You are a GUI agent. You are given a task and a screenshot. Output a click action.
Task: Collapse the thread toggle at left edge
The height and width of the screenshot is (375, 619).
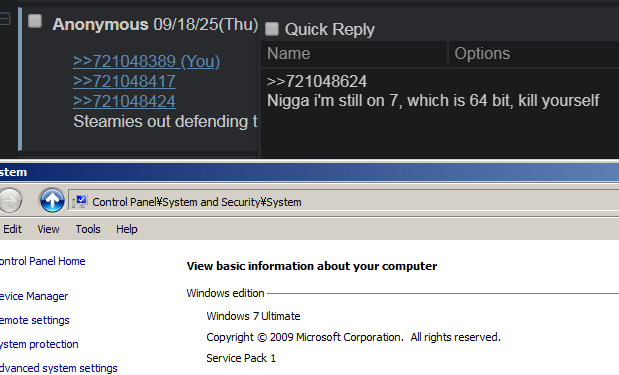(x=5, y=19)
